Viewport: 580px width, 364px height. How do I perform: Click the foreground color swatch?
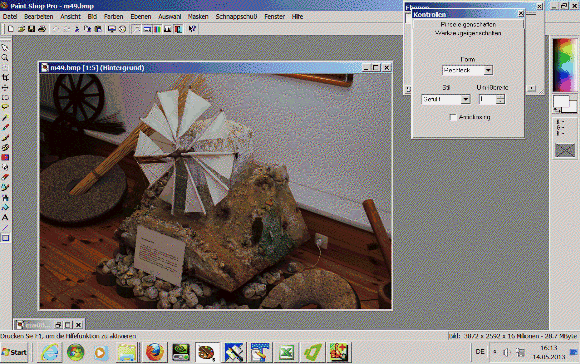pos(561,101)
